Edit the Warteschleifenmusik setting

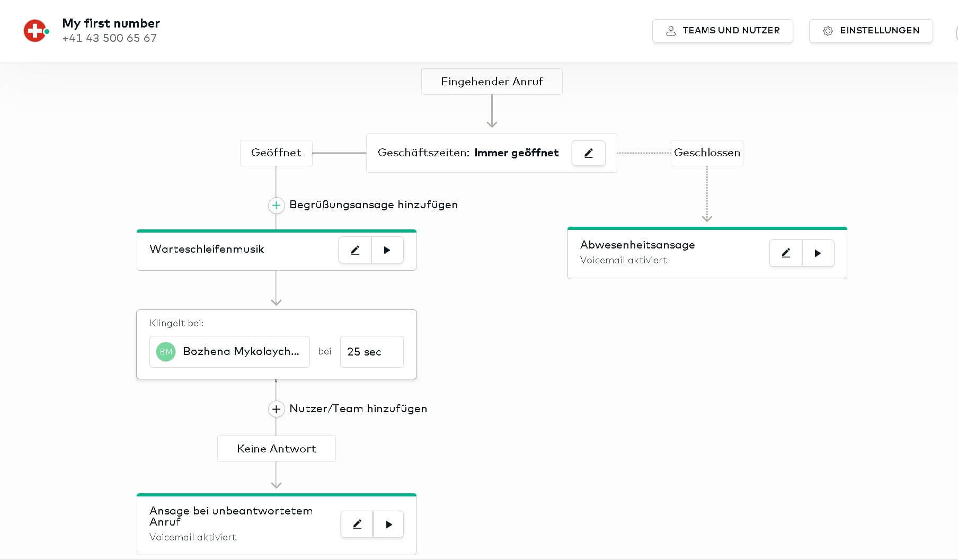355,250
